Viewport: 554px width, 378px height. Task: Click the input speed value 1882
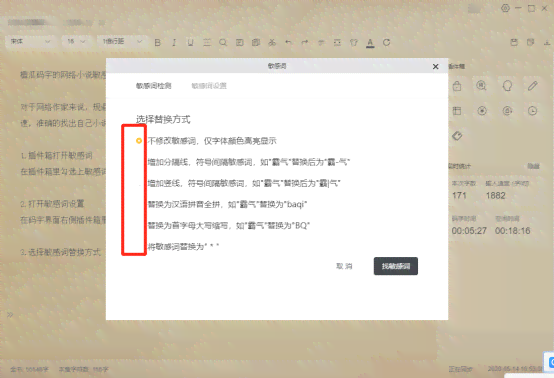click(495, 195)
